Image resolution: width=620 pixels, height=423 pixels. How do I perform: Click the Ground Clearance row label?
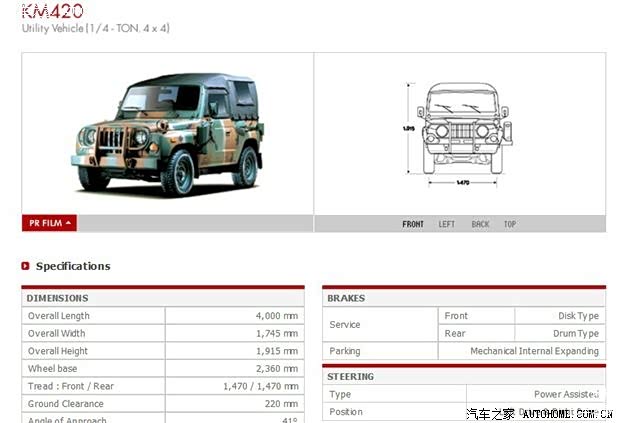[x=66, y=404]
